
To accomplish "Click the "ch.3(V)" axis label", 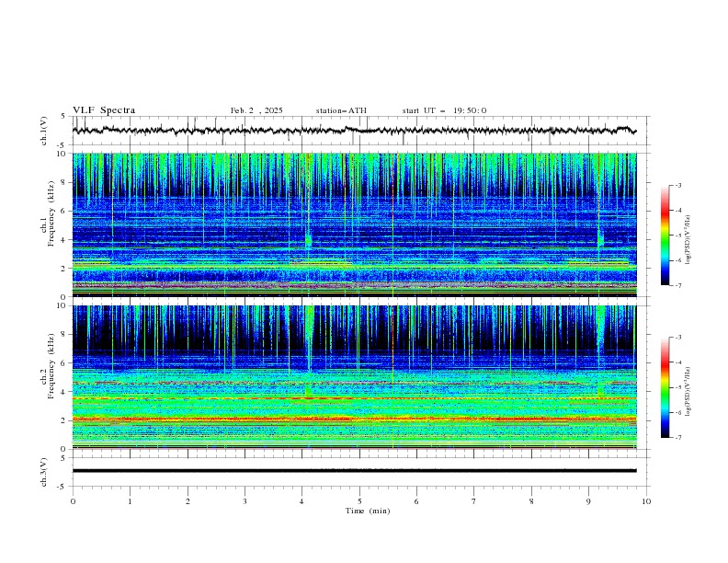I will [x=44, y=472].
